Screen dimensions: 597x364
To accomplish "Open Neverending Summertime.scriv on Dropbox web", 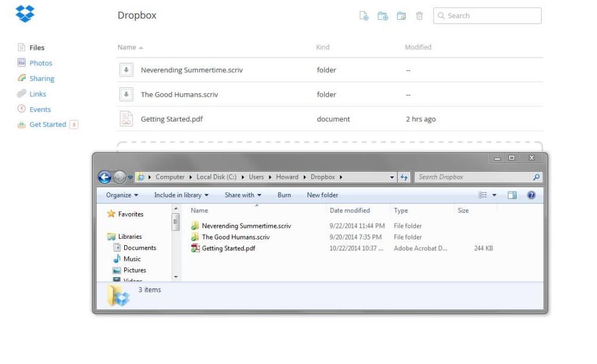I will [x=191, y=70].
